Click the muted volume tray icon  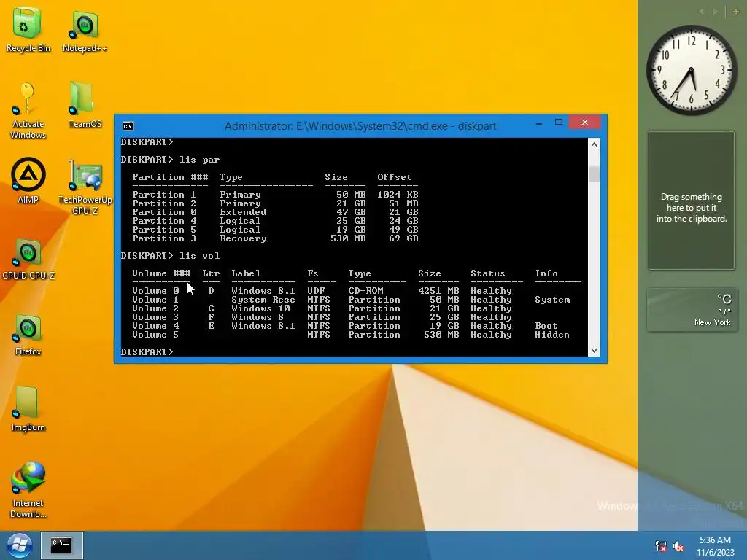[678, 546]
